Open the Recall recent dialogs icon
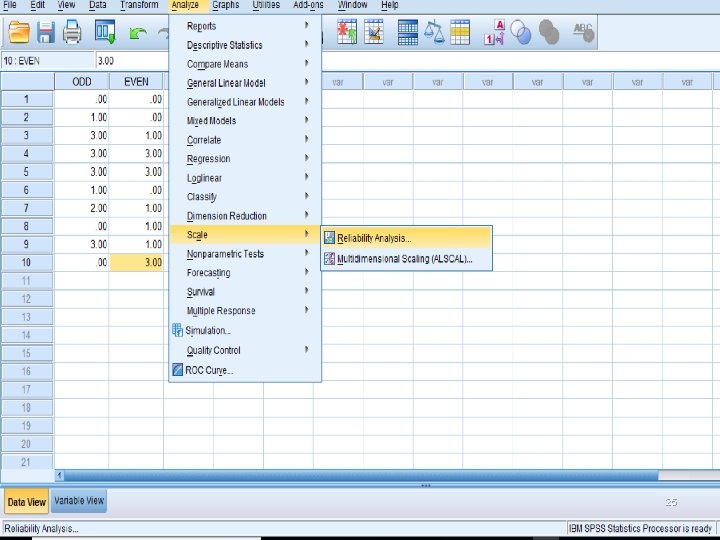This screenshot has height=540, width=720. [x=105, y=32]
